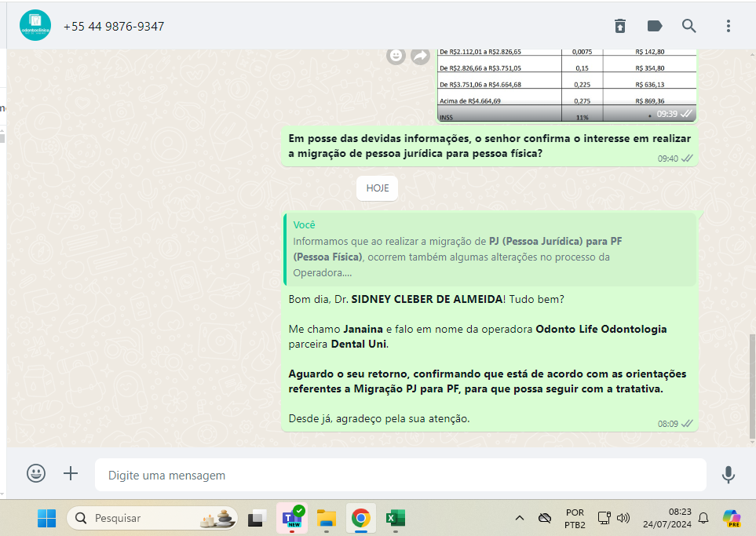Click the HOJE date separator

click(377, 188)
